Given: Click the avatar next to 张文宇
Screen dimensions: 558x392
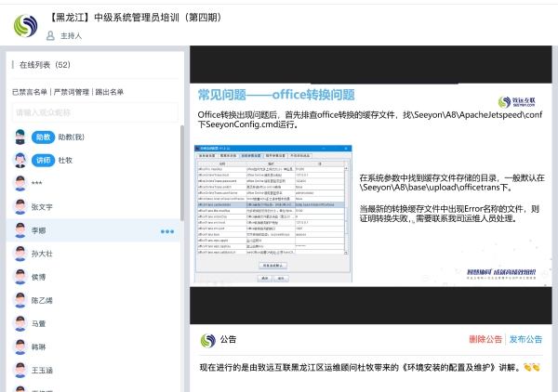Looking at the screenshot, I should click(20, 206).
